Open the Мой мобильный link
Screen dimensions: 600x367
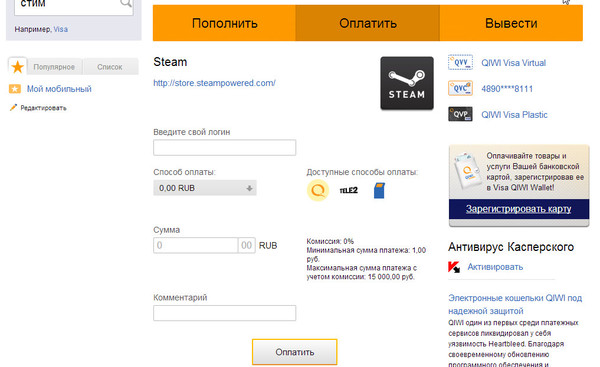click(x=59, y=89)
